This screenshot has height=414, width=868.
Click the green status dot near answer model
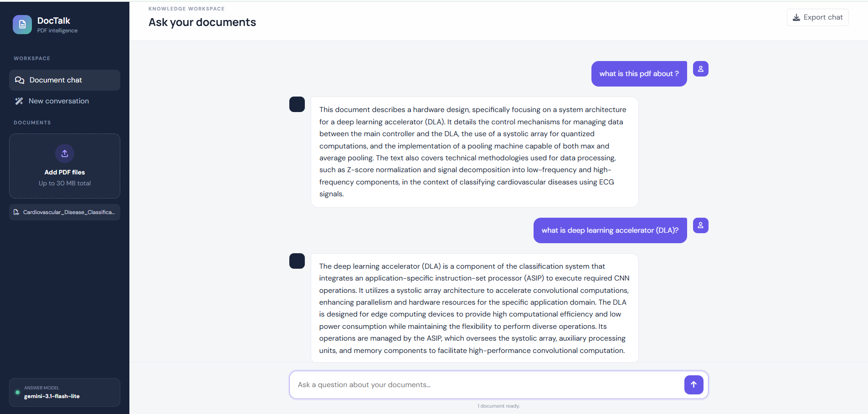pyautogui.click(x=18, y=392)
